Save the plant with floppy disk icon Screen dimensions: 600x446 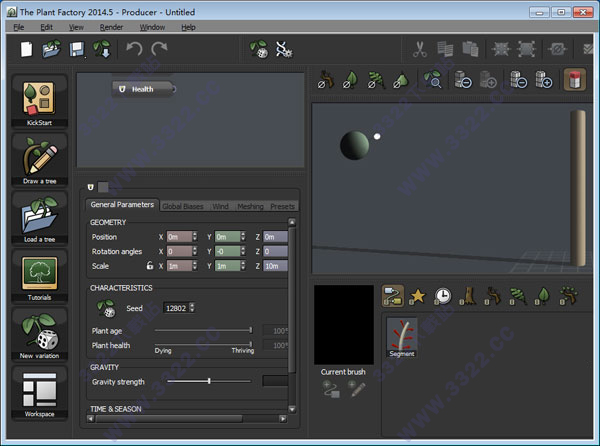77,50
